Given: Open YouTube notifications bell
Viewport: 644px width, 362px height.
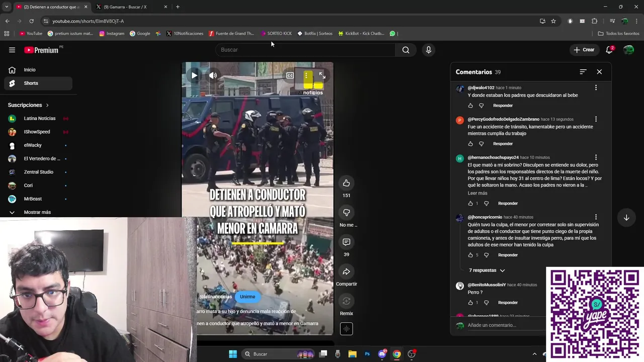Looking at the screenshot, I should click(x=609, y=50).
